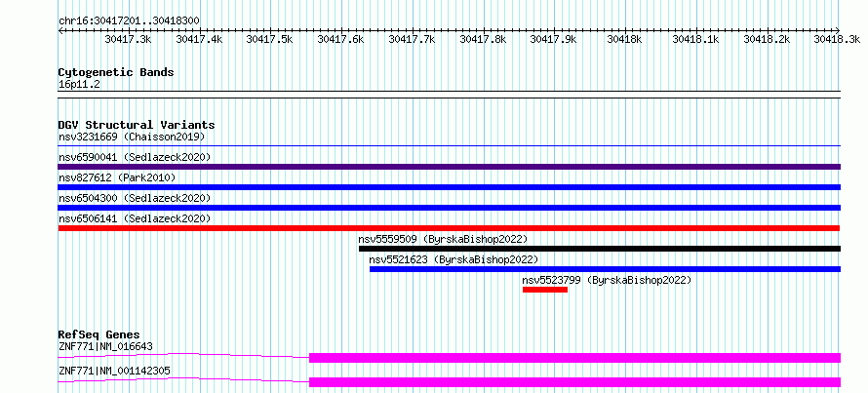868x393 pixels.
Task: Open variant nsv5559509 (ByrskaBishop2022) label
Action: coord(444,239)
